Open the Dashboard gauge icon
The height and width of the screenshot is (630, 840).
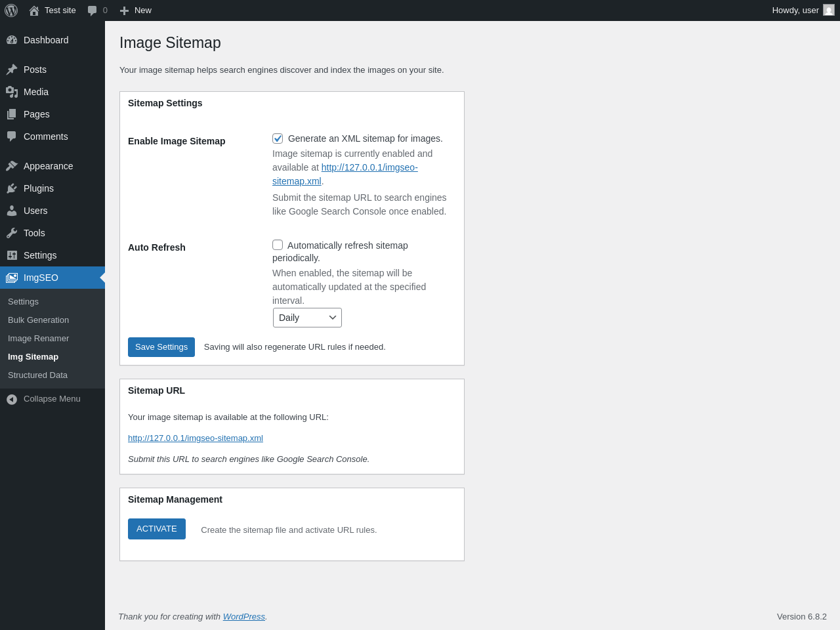[x=12, y=40]
